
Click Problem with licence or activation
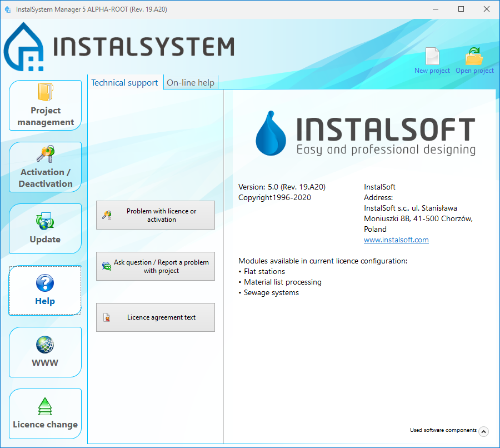(156, 215)
